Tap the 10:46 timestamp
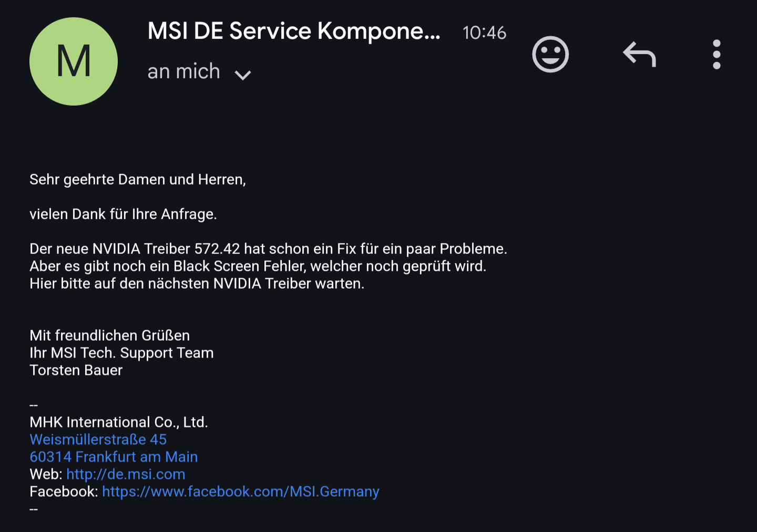 (x=484, y=33)
